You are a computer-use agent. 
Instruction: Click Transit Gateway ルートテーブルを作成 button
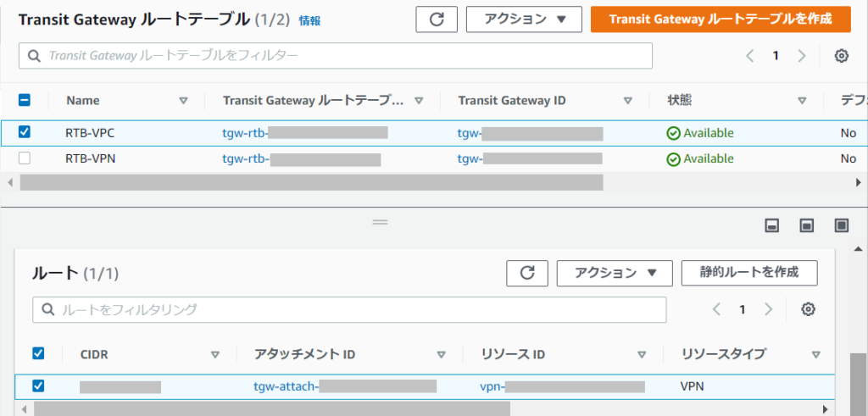tap(721, 19)
